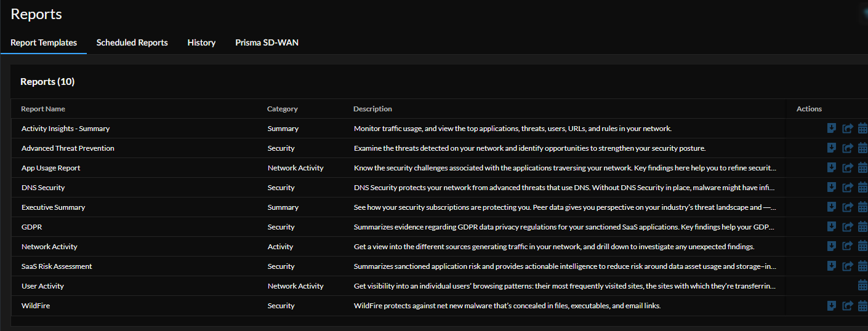Open the Executive Summary report name
This screenshot has width=868, height=331.
[53, 207]
